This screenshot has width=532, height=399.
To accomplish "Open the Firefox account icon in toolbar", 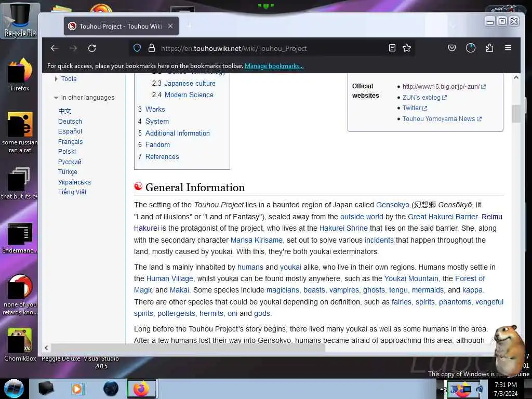I will 471,48.
